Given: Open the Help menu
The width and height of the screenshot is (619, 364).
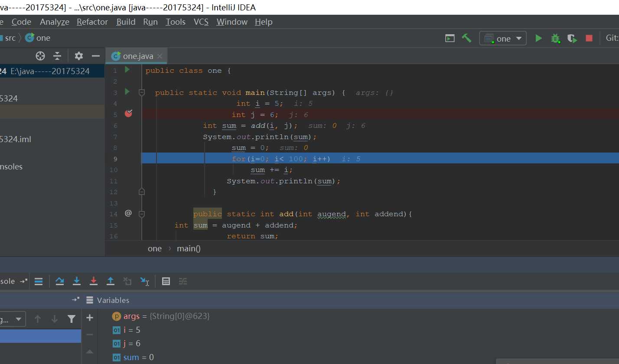Looking at the screenshot, I should [264, 22].
